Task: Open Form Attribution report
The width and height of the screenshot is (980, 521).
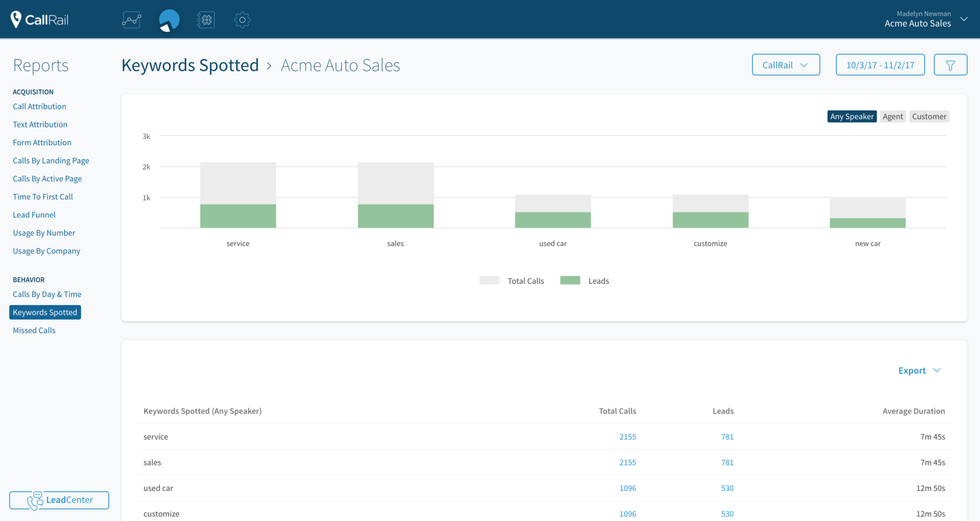Action: [42, 143]
